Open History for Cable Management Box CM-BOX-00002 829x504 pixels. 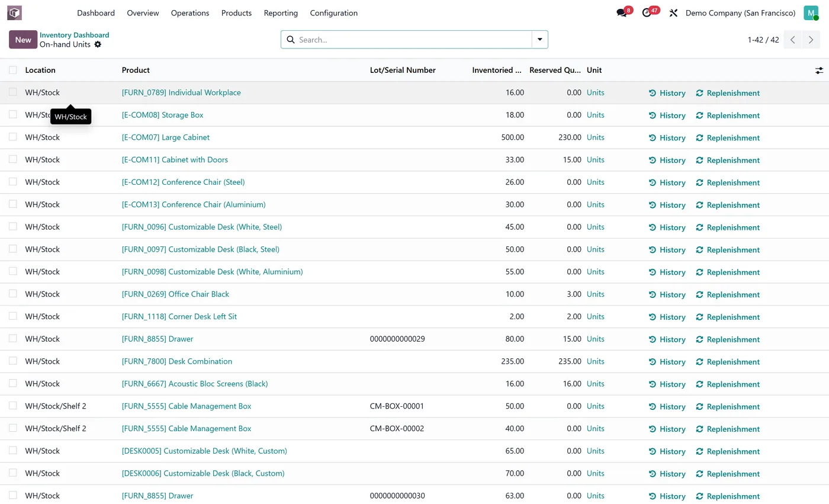tap(667, 429)
